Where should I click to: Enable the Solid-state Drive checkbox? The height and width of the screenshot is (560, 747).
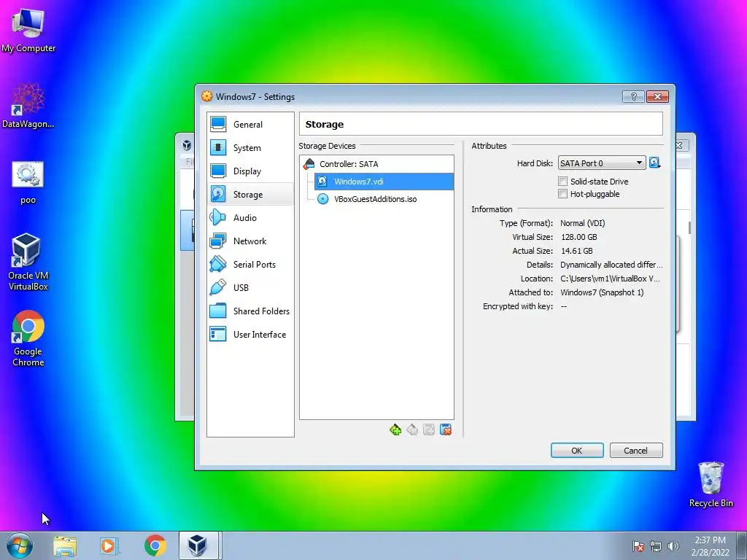tap(562, 182)
